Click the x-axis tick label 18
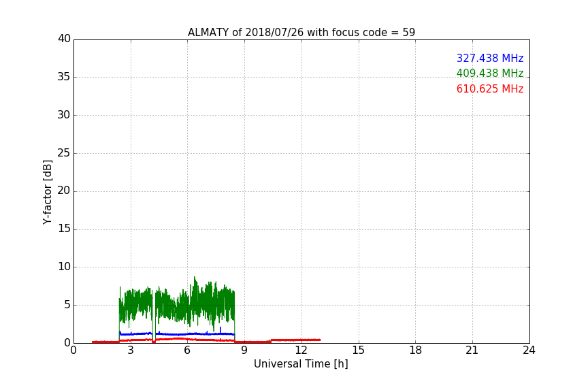Image resolution: width=588 pixels, height=392 pixels. 416,350
